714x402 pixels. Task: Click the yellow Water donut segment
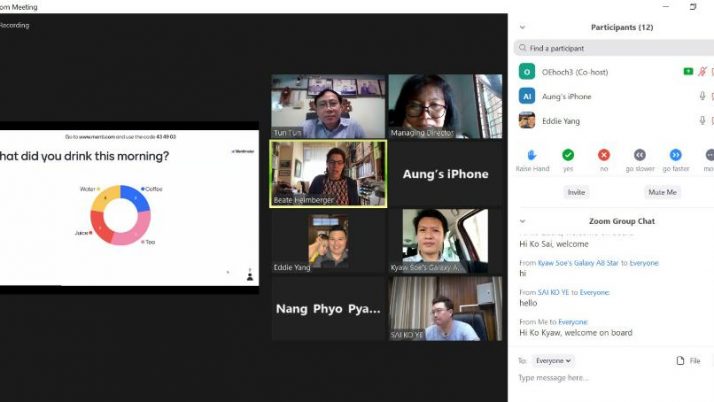point(105,197)
